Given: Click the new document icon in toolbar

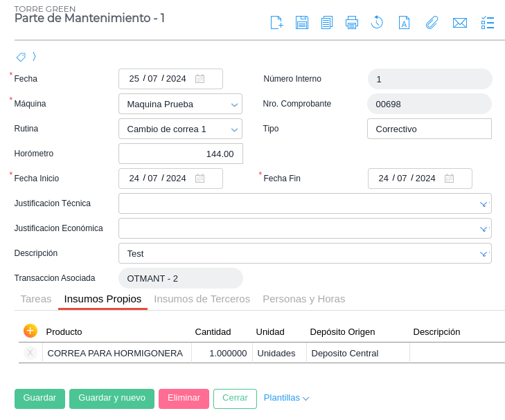Looking at the screenshot, I should click(276, 23).
